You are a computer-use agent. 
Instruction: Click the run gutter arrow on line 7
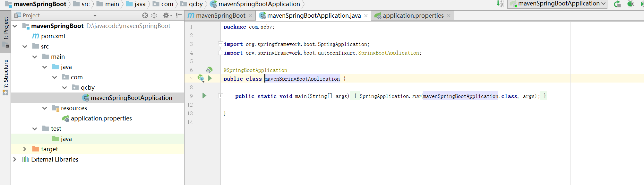(210, 78)
